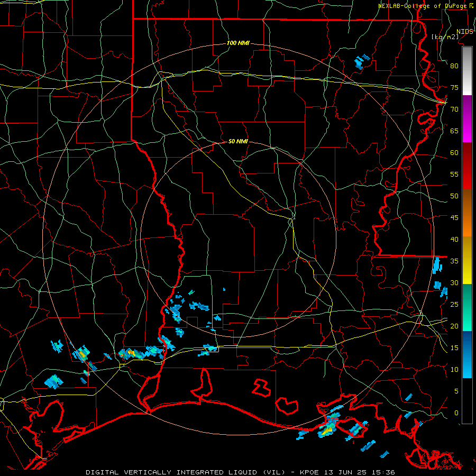Click the 5 value on the VIL scale

[456, 391]
